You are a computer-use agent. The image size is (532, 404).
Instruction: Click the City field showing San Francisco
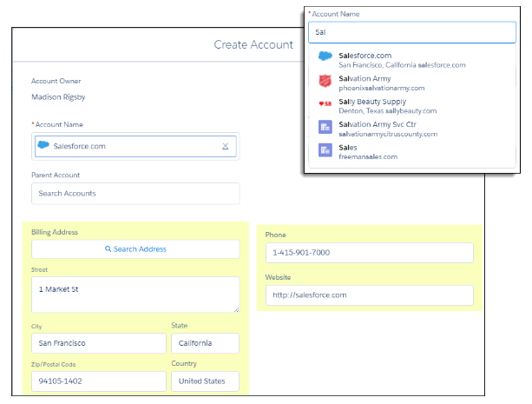pyautogui.click(x=99, y=343)
